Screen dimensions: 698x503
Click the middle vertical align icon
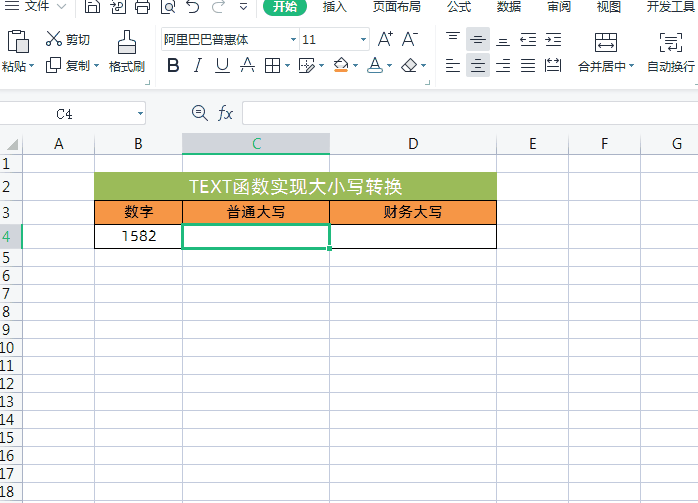coord(478,39)
